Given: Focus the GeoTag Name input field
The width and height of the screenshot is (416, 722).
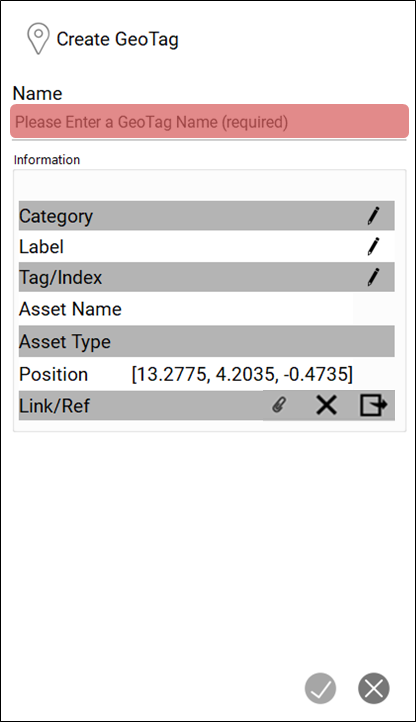Looking at the screenshot, I should 210,122.
